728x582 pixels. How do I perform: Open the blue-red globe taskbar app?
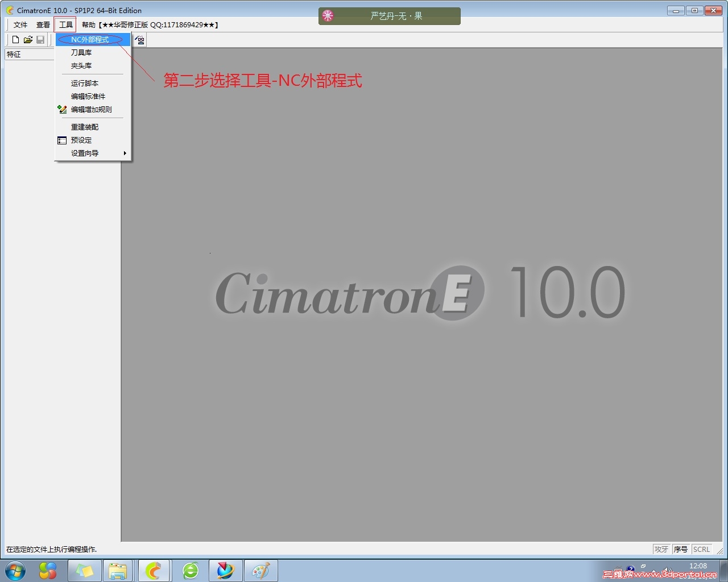pyautogui.click(x=226, y=571)
